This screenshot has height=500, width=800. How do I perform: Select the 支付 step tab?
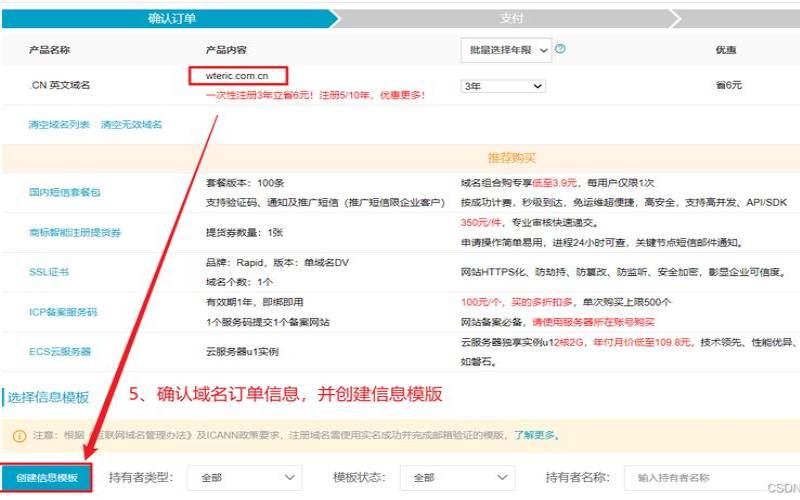pos(510,19)
